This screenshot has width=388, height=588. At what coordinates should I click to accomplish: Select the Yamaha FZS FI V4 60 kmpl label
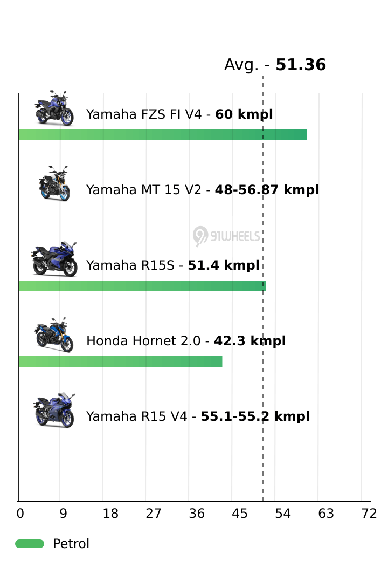point(179,114)
